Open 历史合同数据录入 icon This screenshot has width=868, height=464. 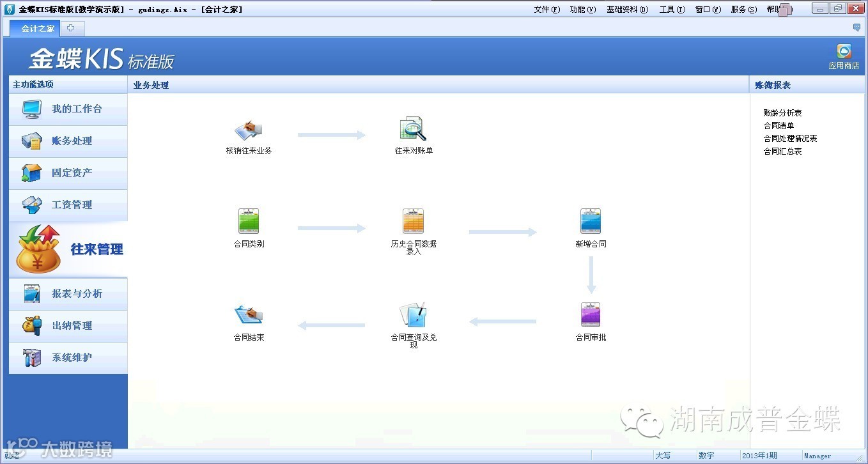point(414,221)
